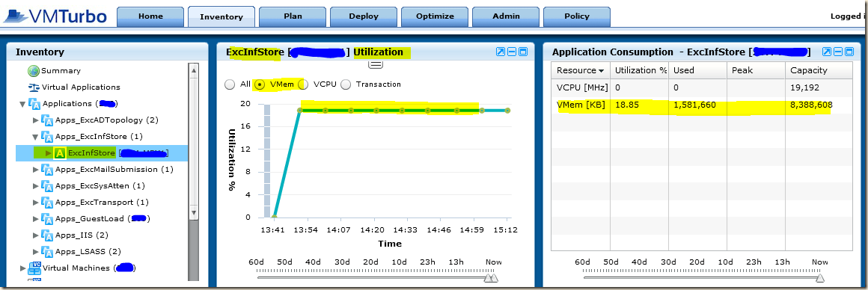The height and width of the screenshot is (290, 868).
Task: Click the Utilization % column header
Action: (641, 70)
